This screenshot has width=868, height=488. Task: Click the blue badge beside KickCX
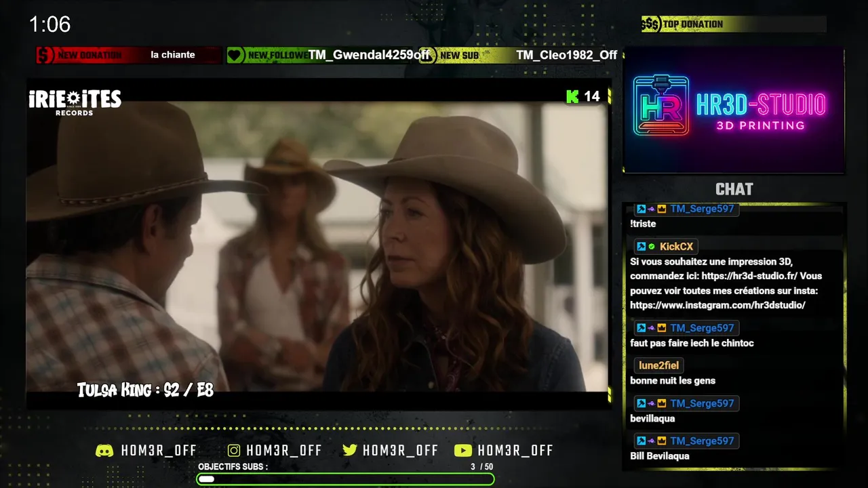[641, 247]
